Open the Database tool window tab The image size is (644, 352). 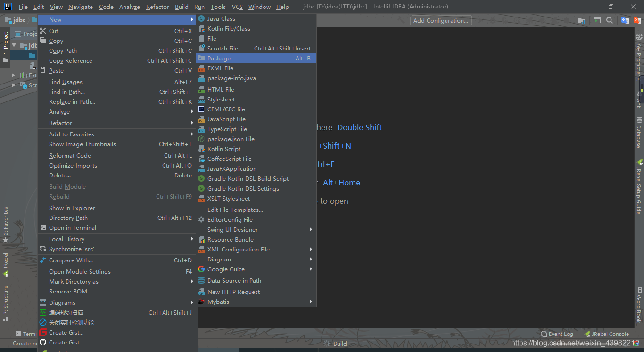pyautogui.click(x=639, y=133)
